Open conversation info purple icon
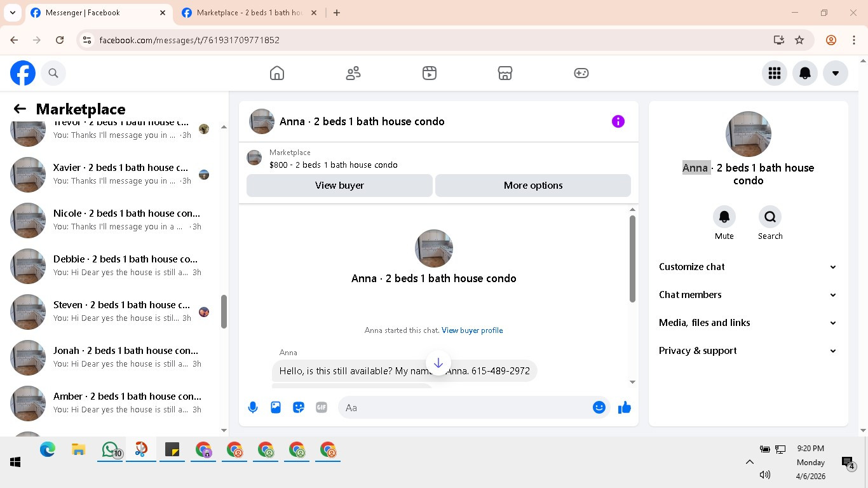This screenshot has height=488, width=868. [x=618, y=121]
